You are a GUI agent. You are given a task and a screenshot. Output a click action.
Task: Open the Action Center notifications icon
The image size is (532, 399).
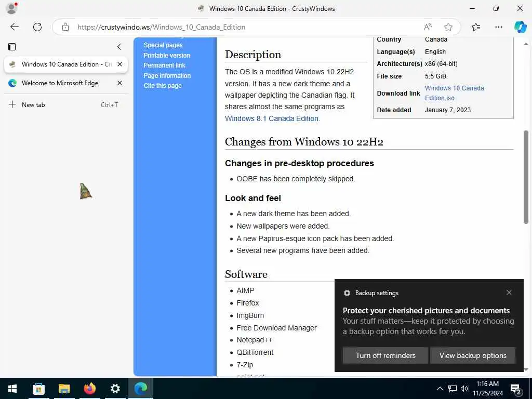[x=516, y=389]
